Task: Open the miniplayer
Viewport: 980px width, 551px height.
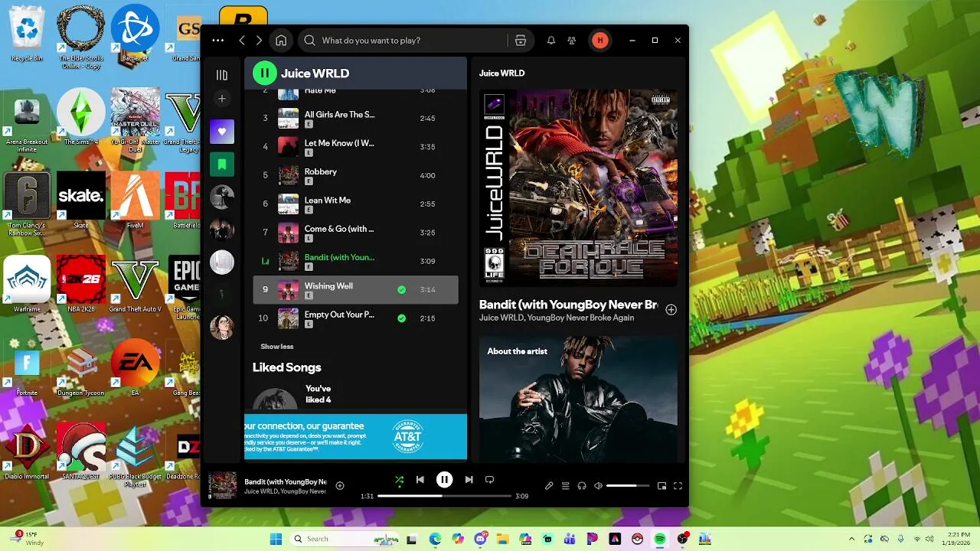Action: point(661,486)
